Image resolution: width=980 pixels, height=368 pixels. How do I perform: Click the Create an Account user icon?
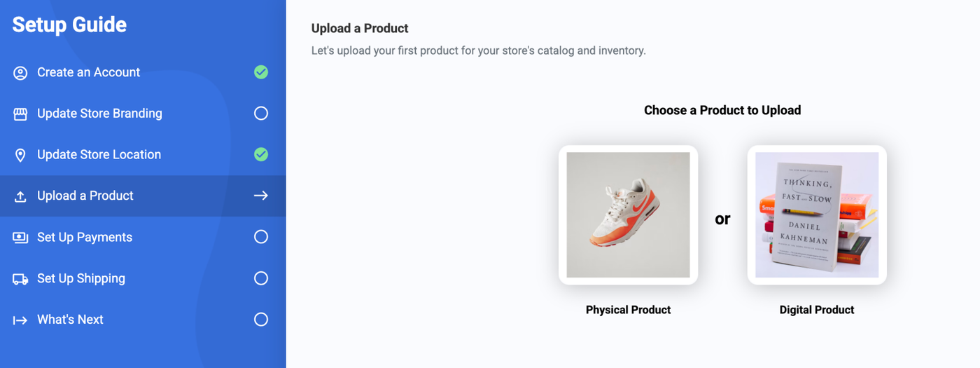coord(20,73)
